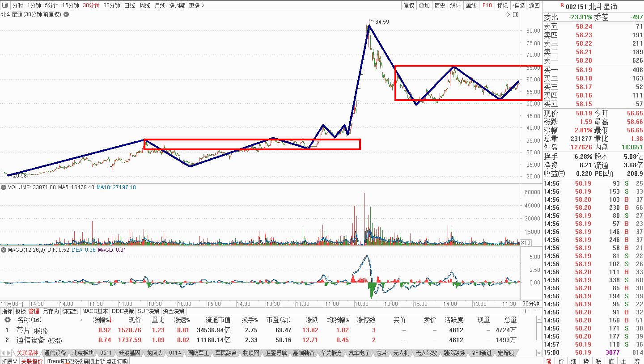Open the 关联品种 bottom tab

(x=28, y=353)
